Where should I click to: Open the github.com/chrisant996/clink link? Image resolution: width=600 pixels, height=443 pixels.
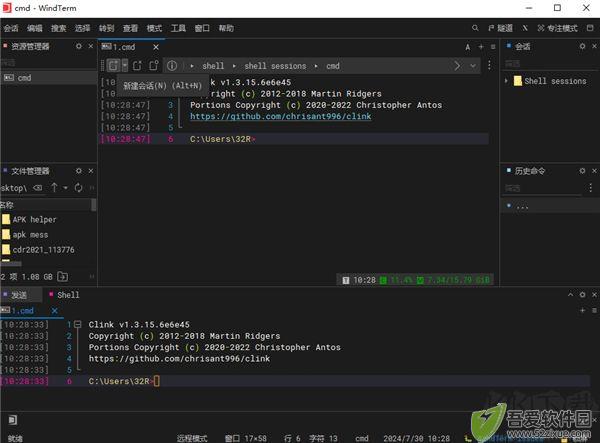point(280,116)
